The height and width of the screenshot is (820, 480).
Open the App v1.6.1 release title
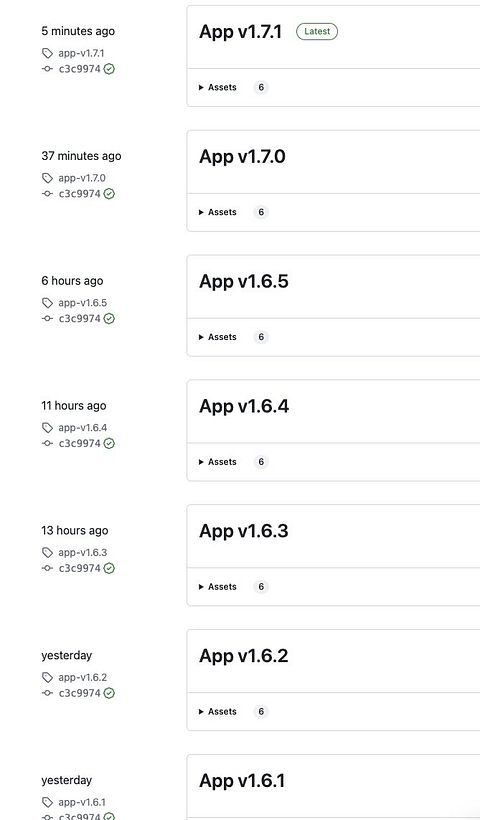tap(242, 781)
